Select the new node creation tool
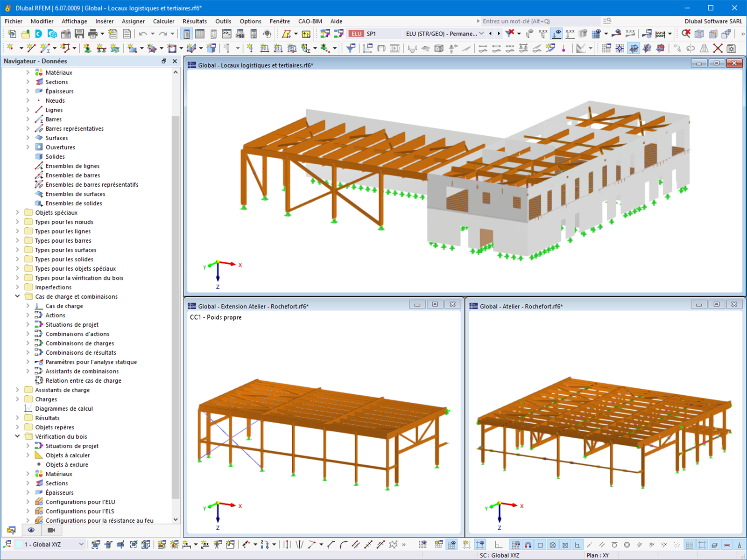This screenshot has width=747, height=560. coord(10,48)
